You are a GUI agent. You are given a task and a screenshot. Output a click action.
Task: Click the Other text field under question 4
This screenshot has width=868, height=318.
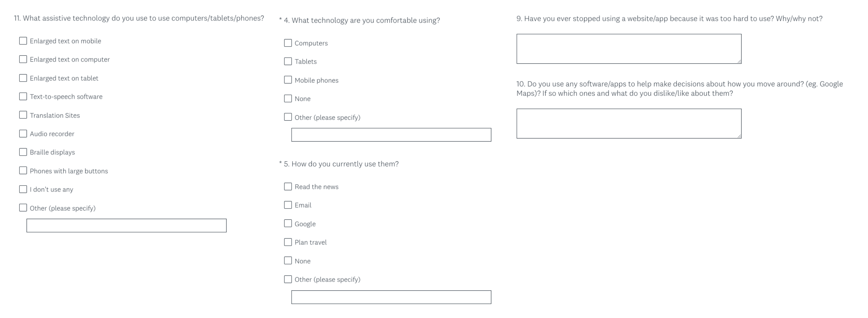pos(391,135)
